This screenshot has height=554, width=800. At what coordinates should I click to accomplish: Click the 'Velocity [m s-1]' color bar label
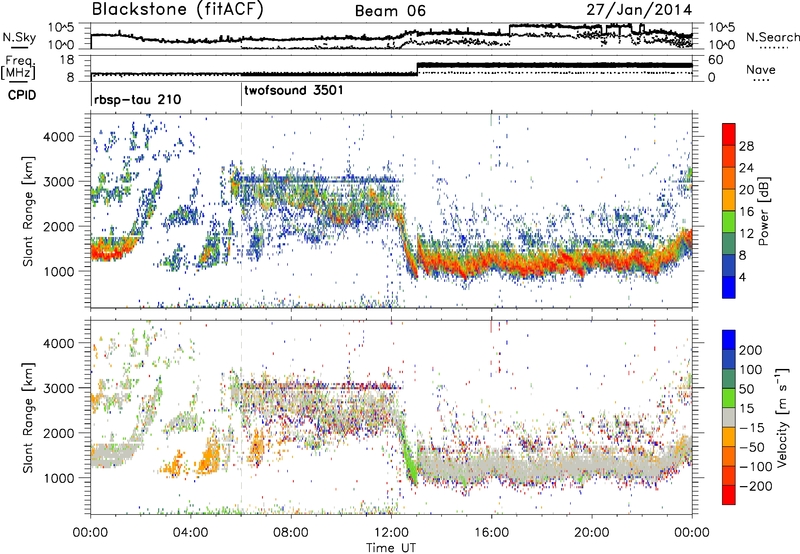[782, 417]
